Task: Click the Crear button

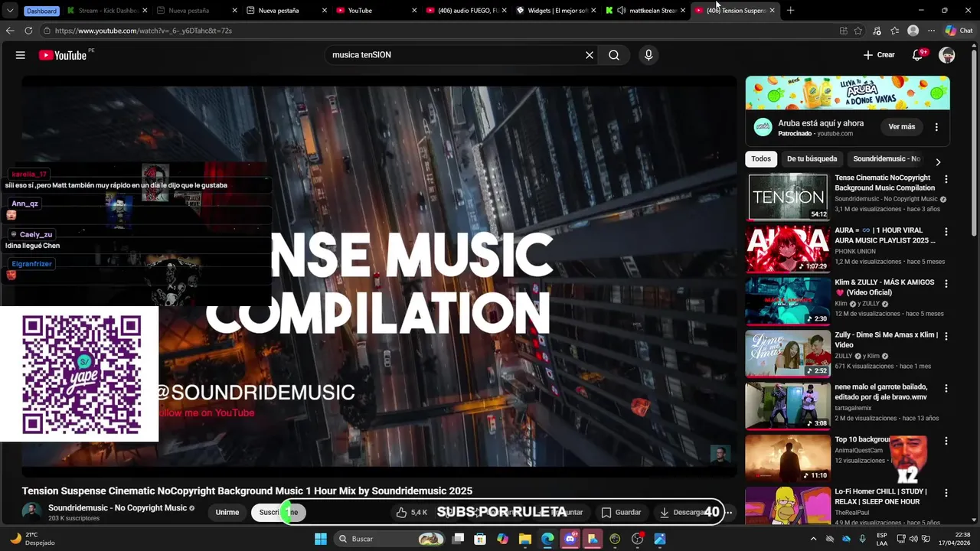Action: tap(879, 55)
